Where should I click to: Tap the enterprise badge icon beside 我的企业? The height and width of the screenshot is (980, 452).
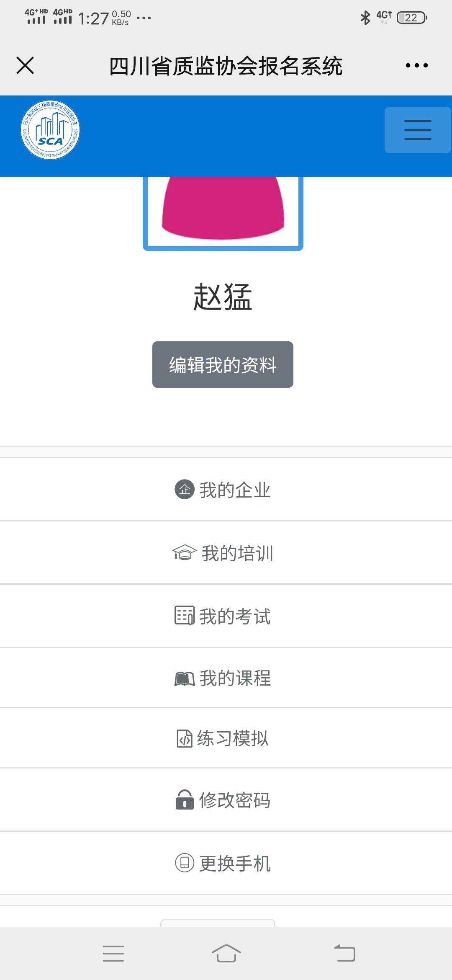coord(185,489)
